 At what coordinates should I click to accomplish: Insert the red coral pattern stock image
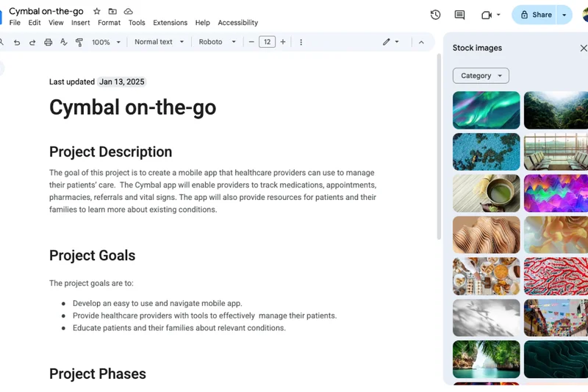[x=556, y=277]
